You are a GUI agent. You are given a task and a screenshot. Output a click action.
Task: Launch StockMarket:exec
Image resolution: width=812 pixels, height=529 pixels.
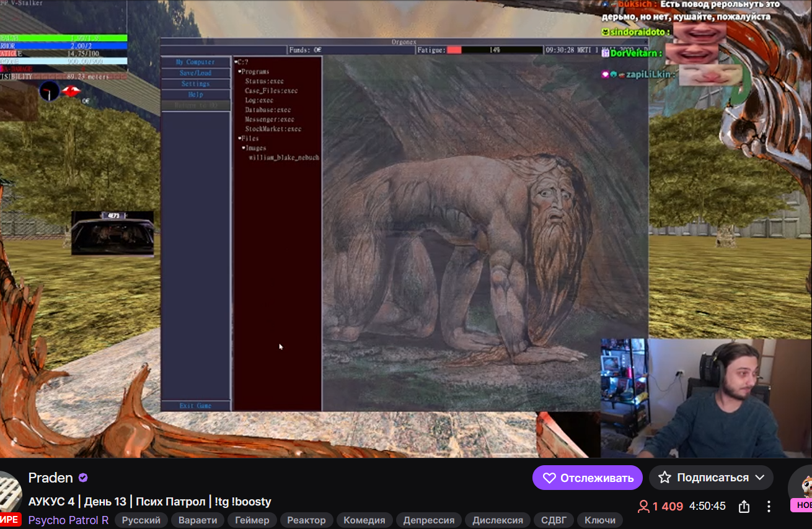[273, 129]
